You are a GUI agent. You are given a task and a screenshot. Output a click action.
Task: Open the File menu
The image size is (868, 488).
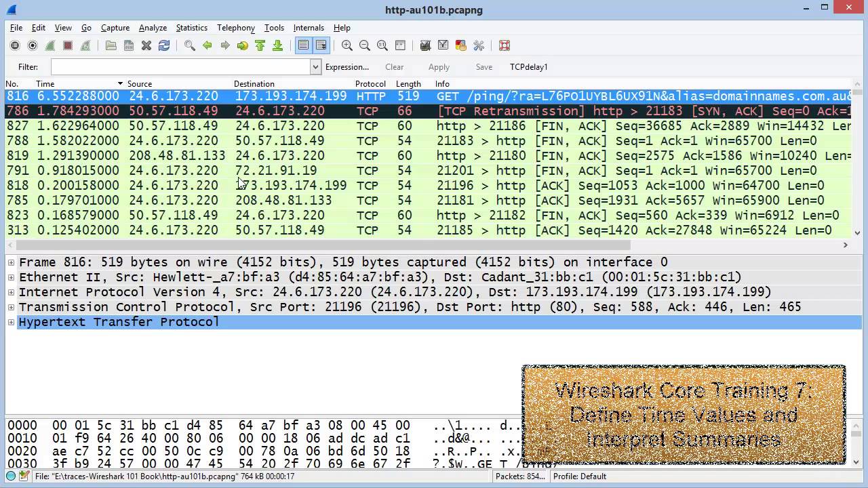coord(16,28)
